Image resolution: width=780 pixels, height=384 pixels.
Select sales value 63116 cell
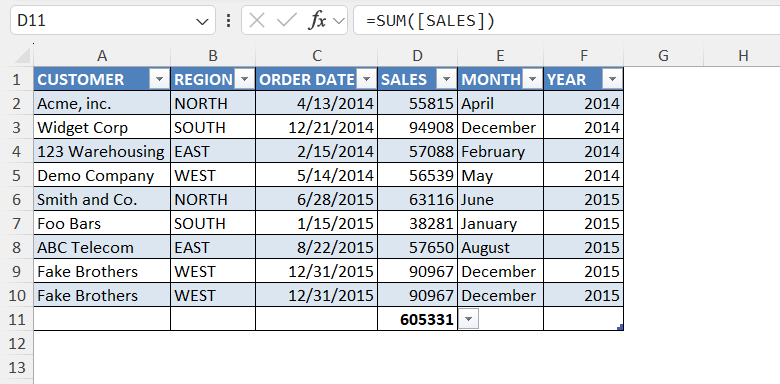[418, 199]
